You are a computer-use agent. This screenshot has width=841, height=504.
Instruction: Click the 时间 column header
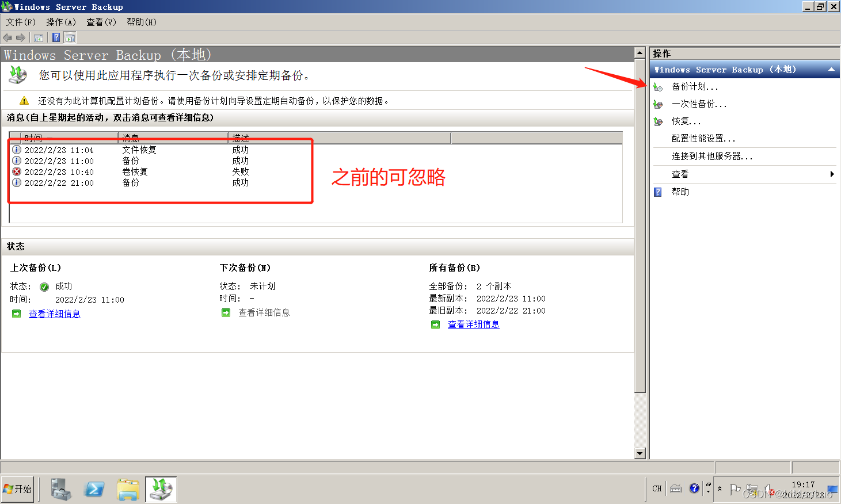[x=70, y=138]
